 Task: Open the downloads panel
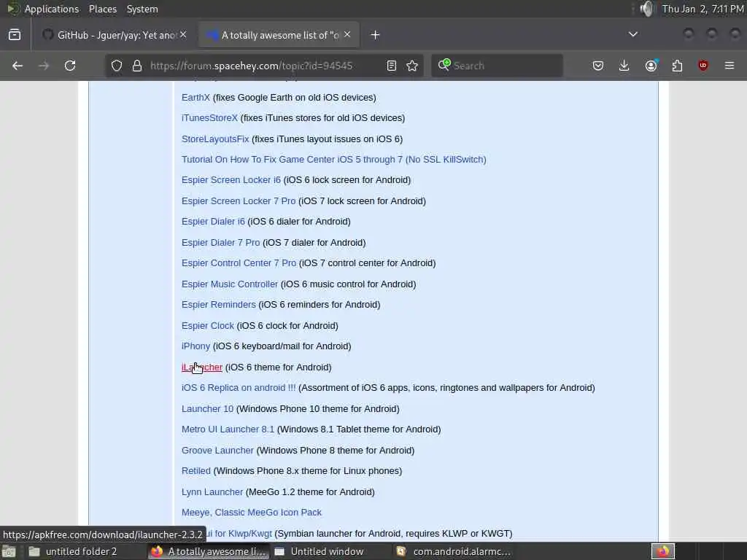point(624,66)
